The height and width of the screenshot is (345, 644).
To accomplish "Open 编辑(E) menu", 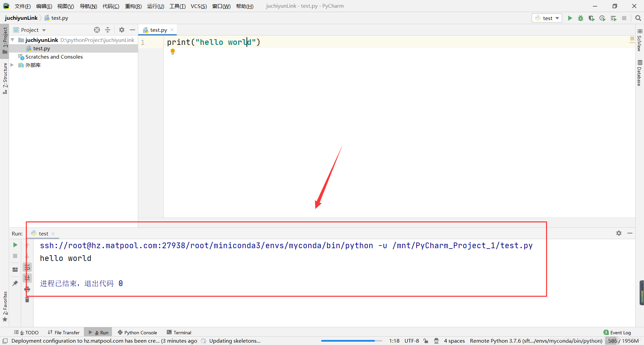I will click(44, 6).
